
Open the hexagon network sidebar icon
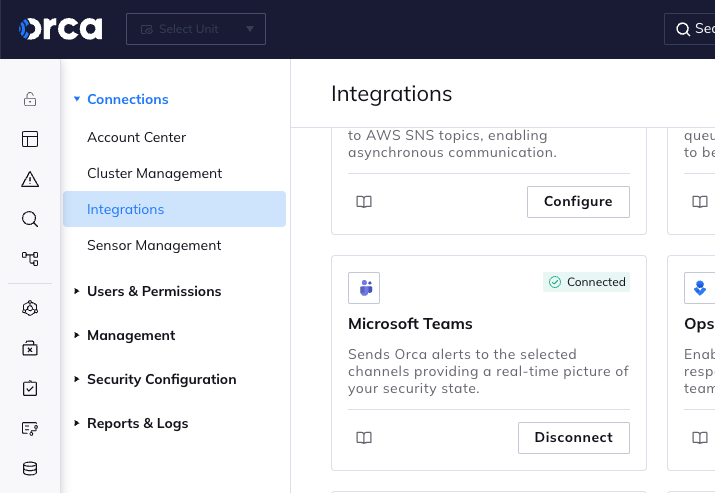click(x=30, y=308)
